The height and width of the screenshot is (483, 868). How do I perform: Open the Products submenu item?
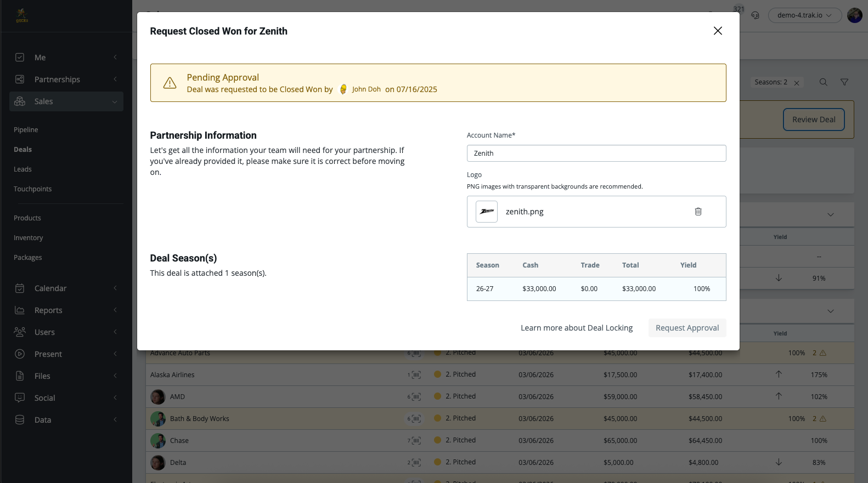(27, 218)
